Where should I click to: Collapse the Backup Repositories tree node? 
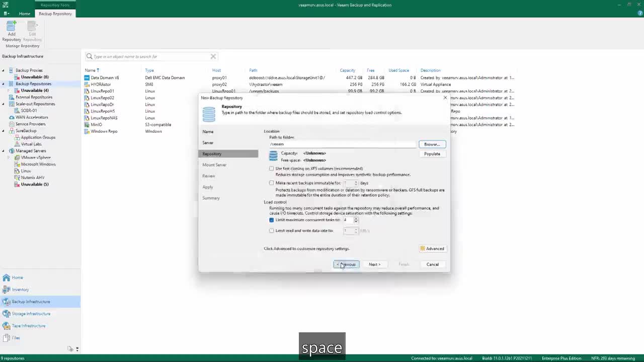4,84
